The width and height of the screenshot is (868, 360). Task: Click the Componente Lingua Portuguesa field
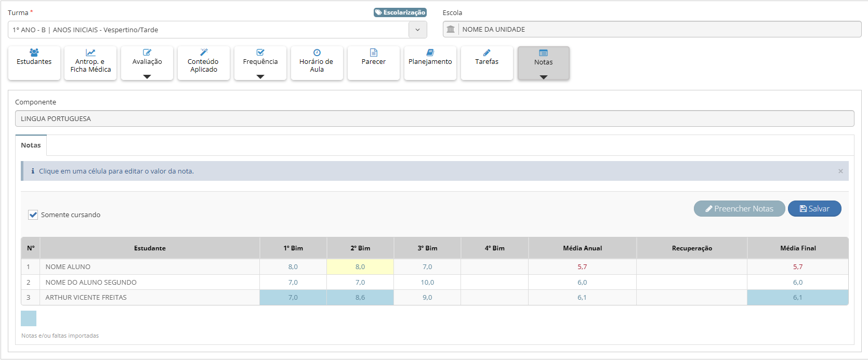pyautogui.click(x=435, y=118)
